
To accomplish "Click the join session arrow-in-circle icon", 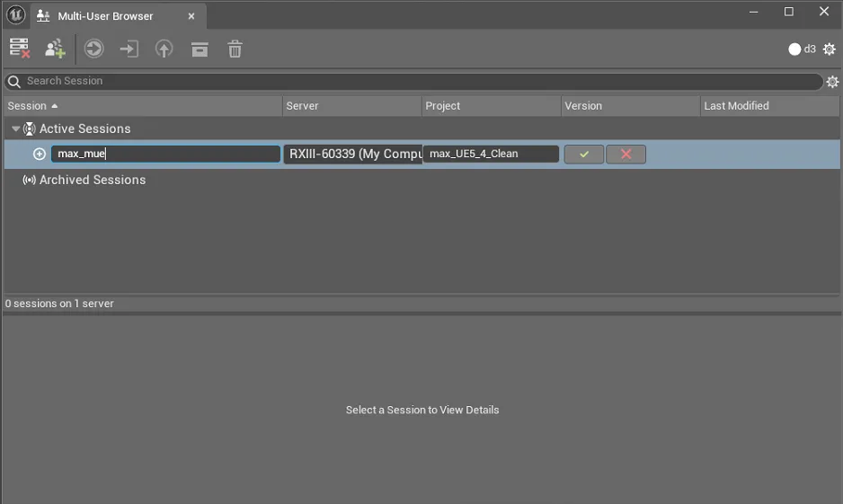I will pos(93,49).
